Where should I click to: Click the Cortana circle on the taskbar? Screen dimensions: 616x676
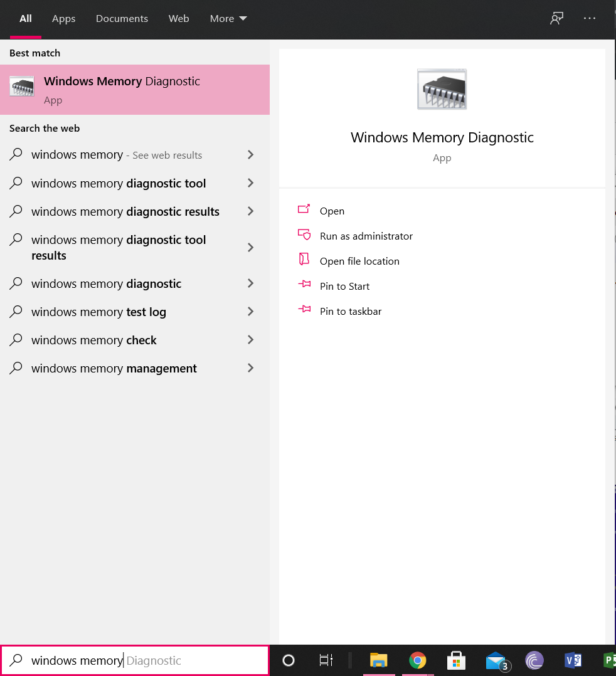288,660
